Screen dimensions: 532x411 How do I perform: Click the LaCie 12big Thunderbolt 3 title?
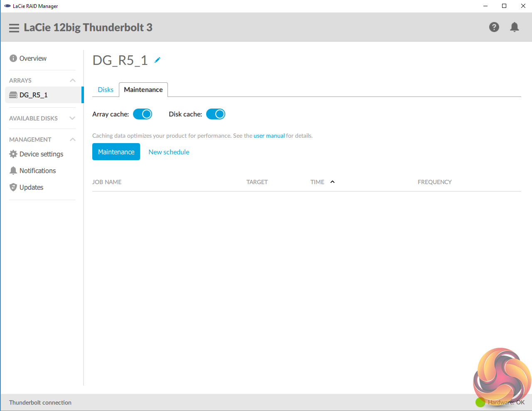(88, 27)
